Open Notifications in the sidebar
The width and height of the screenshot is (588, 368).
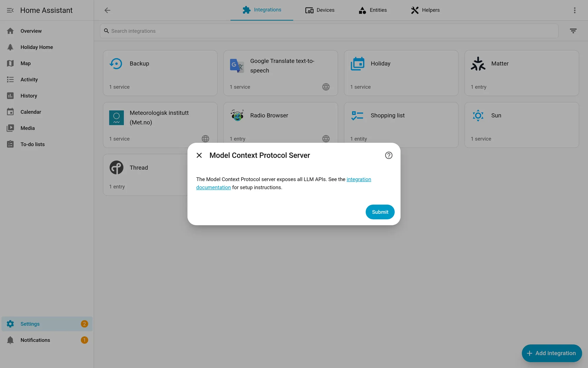[47, 340]
